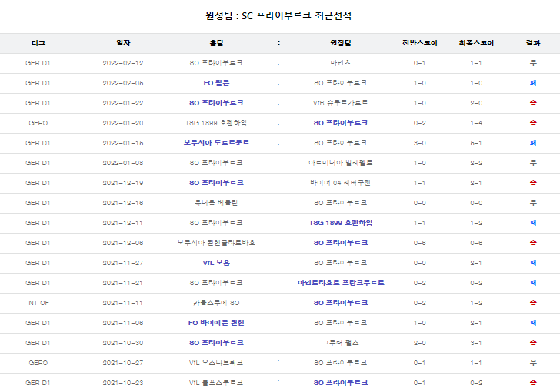Screen dimensions: 560x392
Task: Click the 승 result in the 레버쿠젠 row
Action: 533,183
